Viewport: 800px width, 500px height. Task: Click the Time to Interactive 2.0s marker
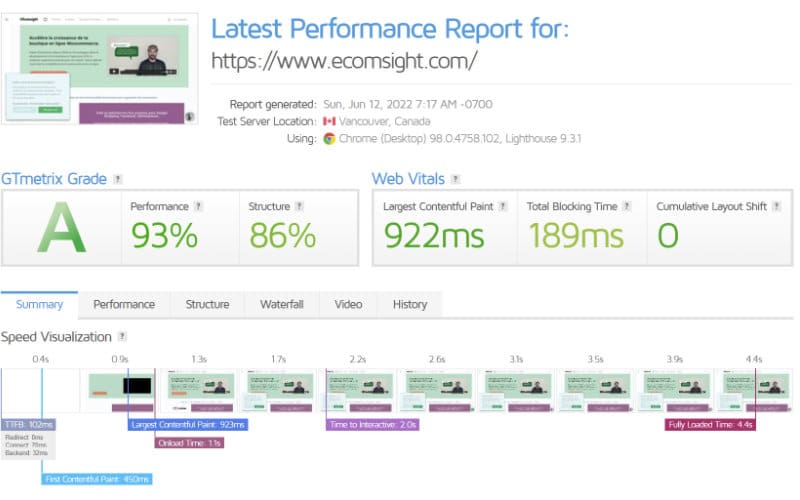[x=372, y=424]
